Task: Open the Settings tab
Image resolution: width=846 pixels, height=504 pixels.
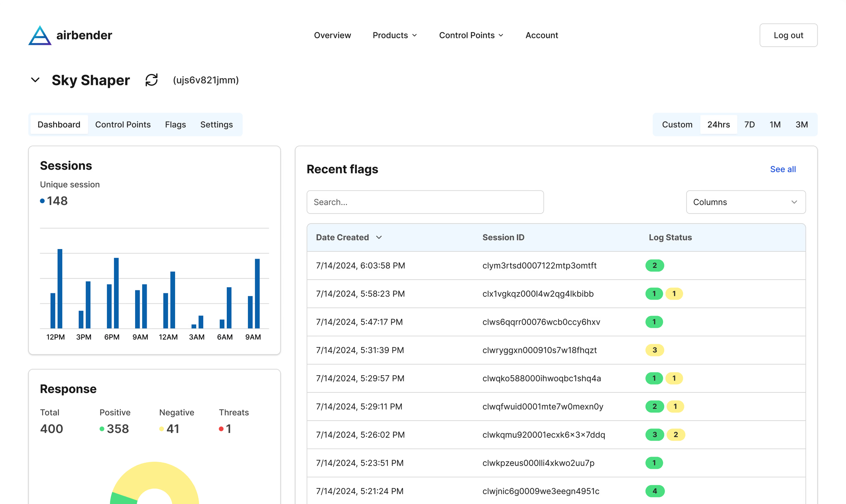Action: [216, 125]
